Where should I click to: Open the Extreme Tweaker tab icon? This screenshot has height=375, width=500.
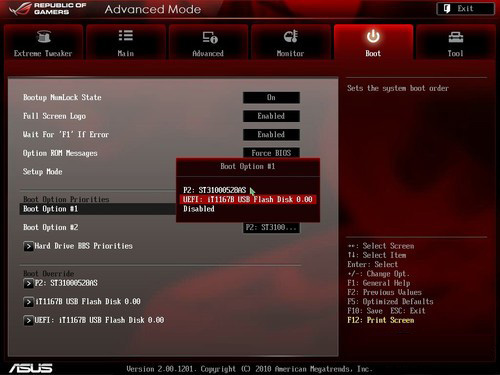coord(43,36)
